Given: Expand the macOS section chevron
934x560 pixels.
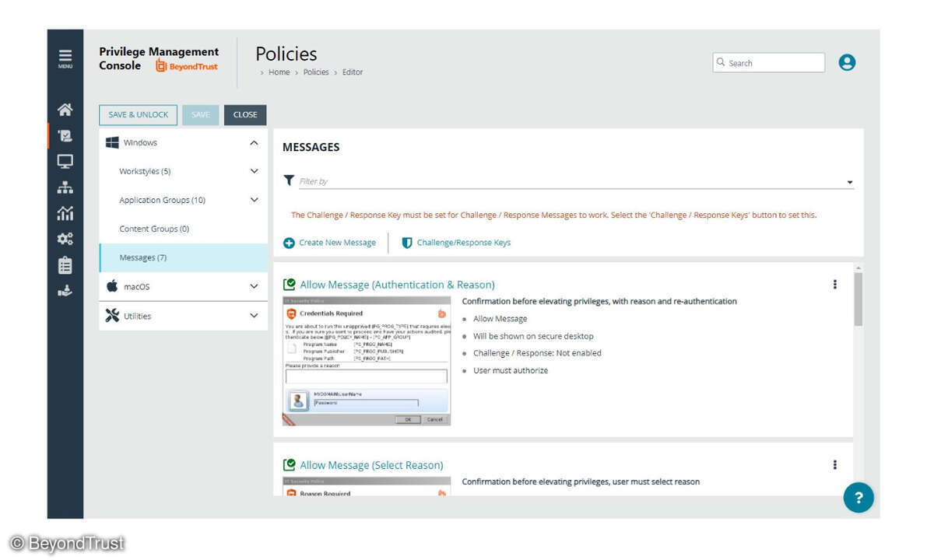Looking at the screenshot, I should [254, 286].
